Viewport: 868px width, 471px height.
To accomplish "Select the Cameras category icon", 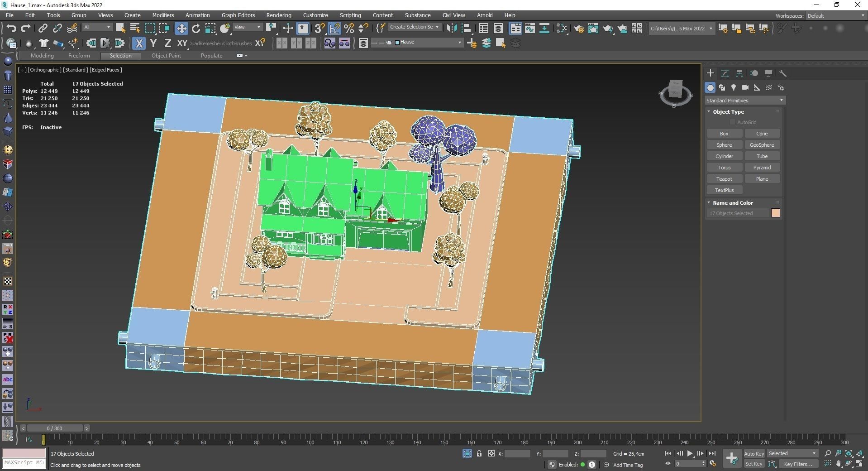I will [745, 87].
